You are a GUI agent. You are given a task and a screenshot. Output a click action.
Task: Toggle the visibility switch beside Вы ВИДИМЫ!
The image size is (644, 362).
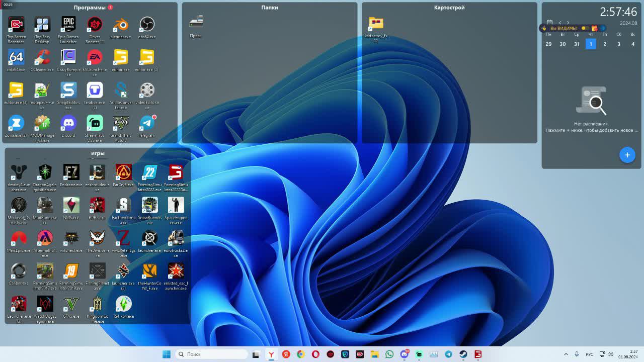(x=585, y=28)
